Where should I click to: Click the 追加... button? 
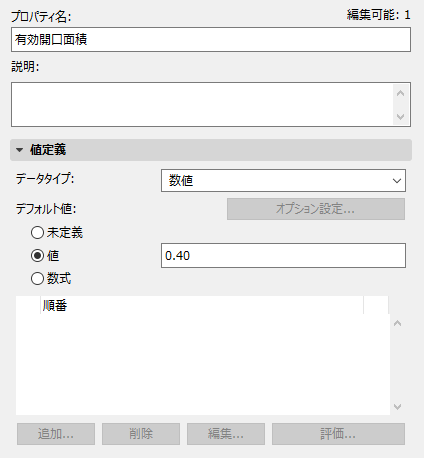point(56,434)
